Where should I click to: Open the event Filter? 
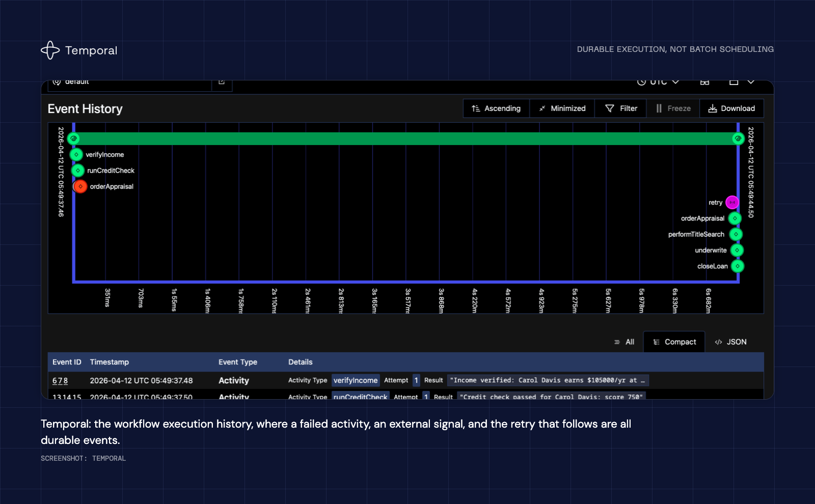[x=621, y=108]
